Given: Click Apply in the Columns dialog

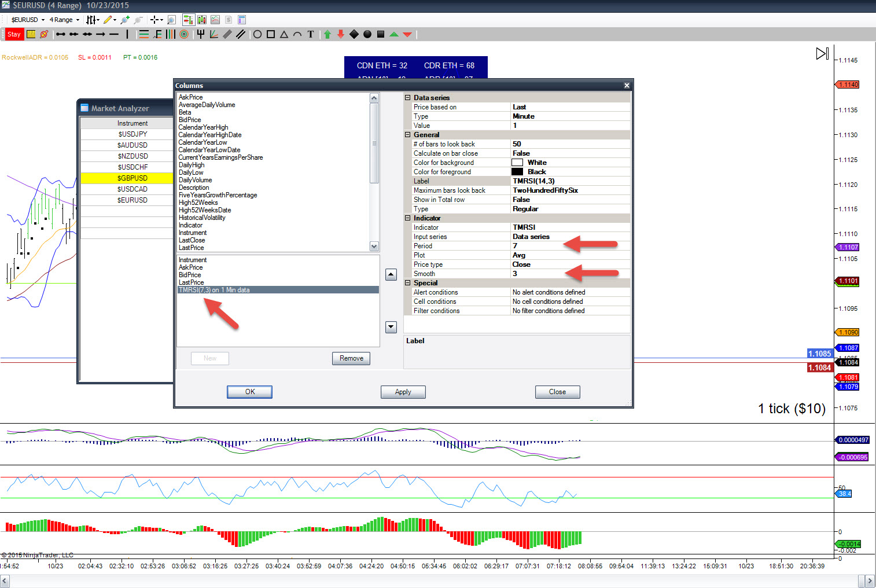Looking at the screenshot, I should click(403, 392).
